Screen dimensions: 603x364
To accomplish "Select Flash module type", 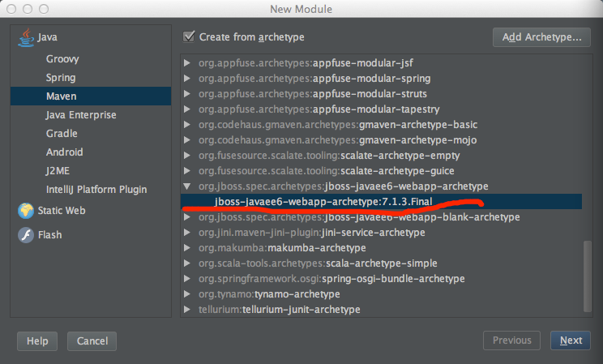I will pos(49,235).
